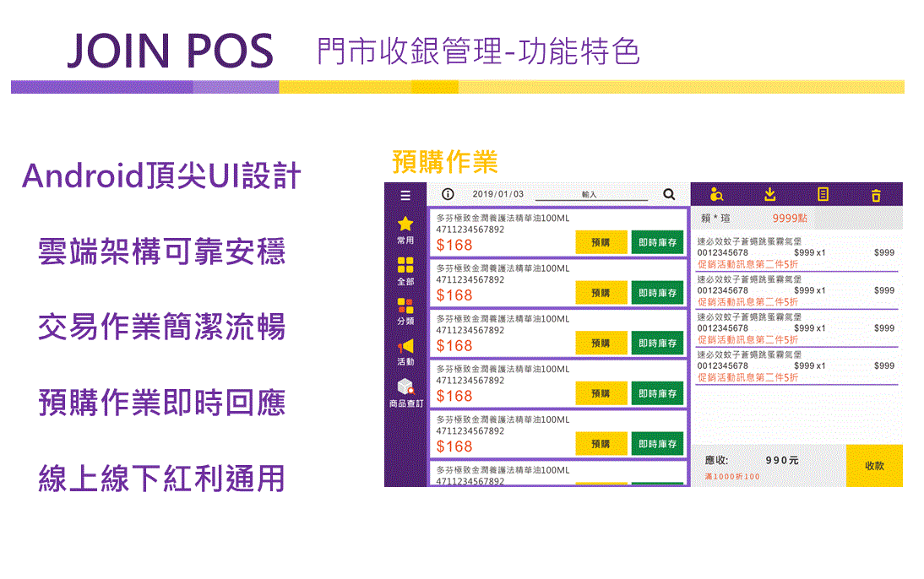Open the receipt document icon

823,195
